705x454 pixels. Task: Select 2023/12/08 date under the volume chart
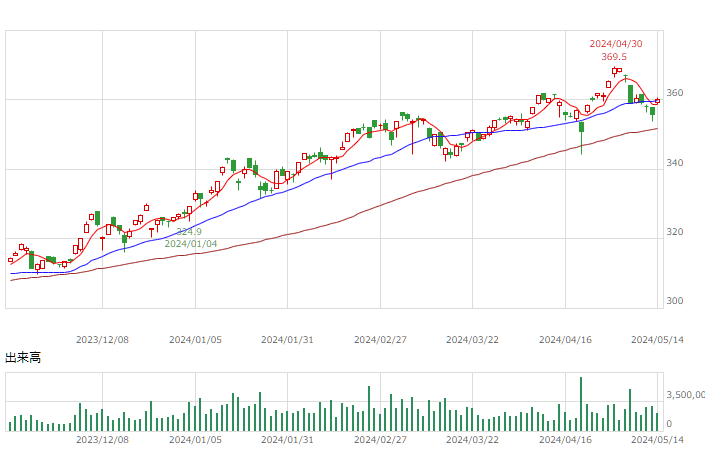click(103, 439)
